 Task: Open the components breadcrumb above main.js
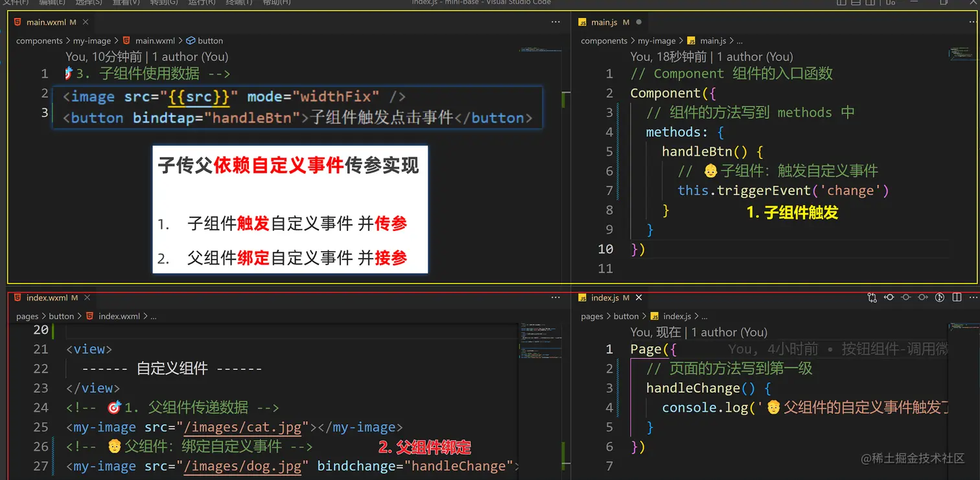pyautogui.click(x=604, y=41)
